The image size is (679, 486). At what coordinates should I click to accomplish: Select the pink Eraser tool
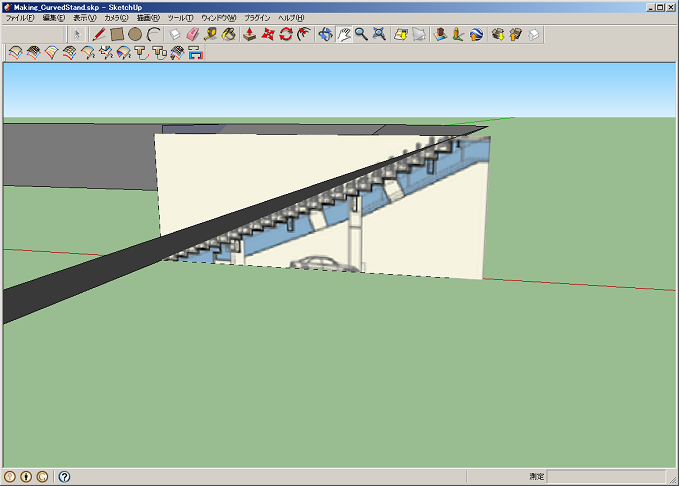(x=193, y=34)
